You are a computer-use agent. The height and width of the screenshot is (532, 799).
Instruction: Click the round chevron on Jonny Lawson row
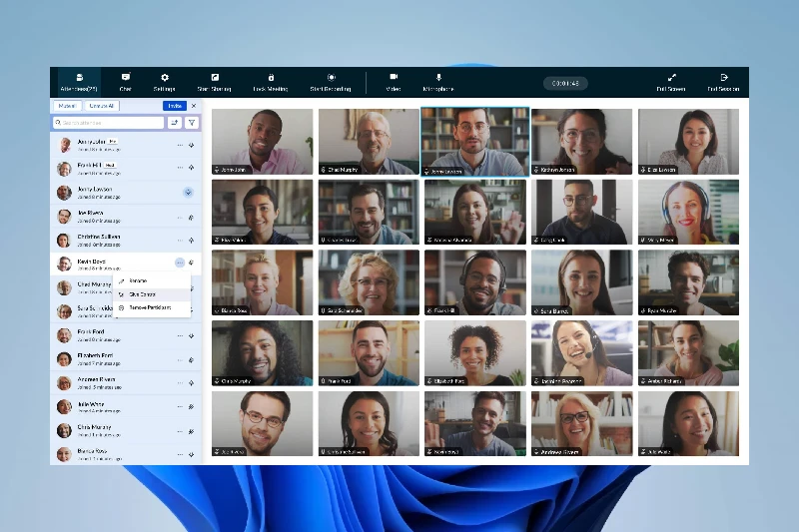point(188,193)
